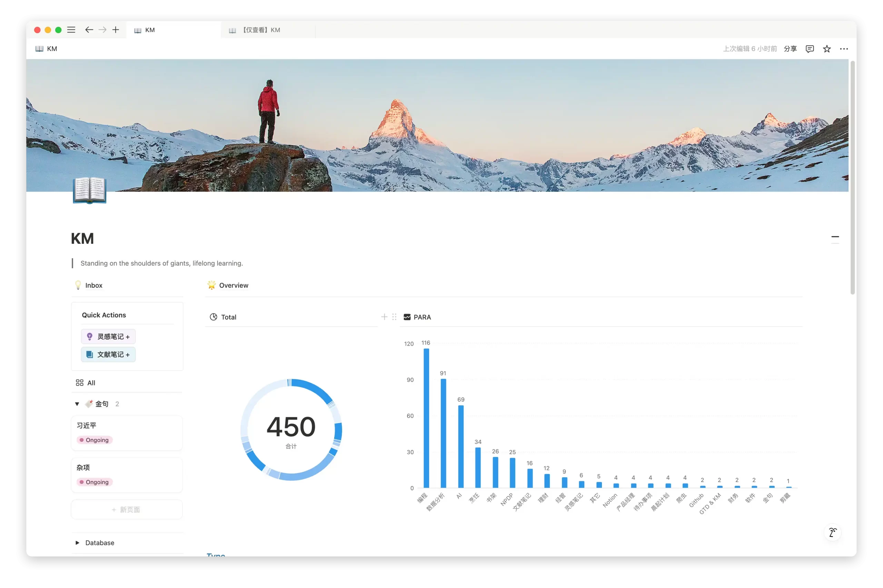
Task: Click the tallest 编程 bar in PARA chart
Action: click(426, 418)
